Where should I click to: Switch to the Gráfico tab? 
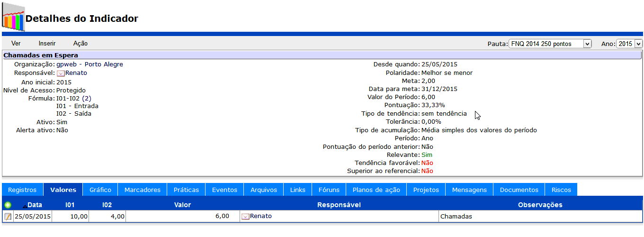click(x=100, y=190)
